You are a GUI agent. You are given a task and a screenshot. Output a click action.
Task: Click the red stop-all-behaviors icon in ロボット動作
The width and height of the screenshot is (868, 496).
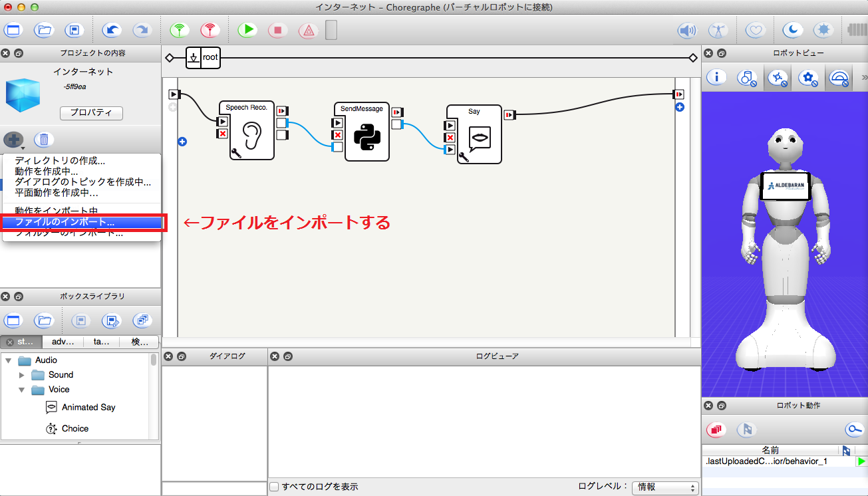click(x=716, y=429)
